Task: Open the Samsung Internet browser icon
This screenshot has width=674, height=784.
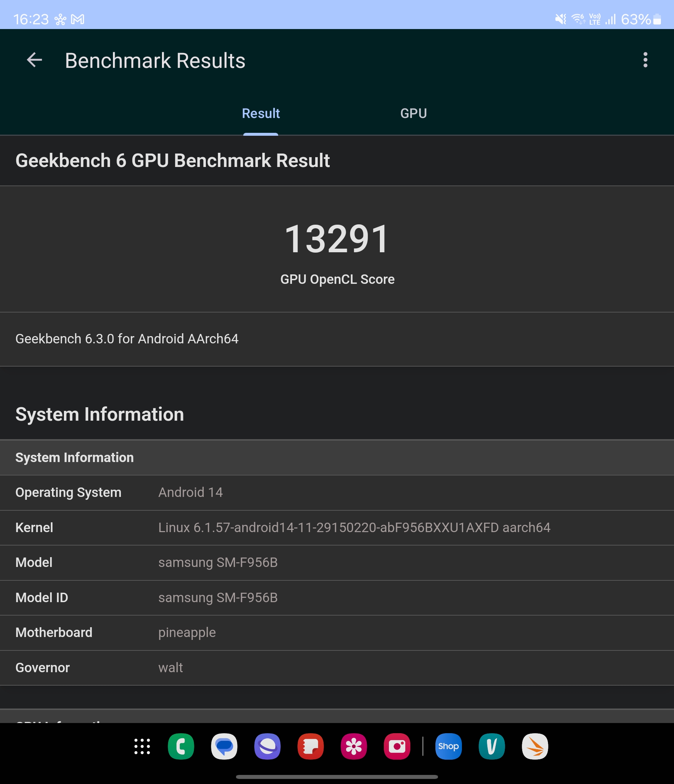Action: click(267, 747)
